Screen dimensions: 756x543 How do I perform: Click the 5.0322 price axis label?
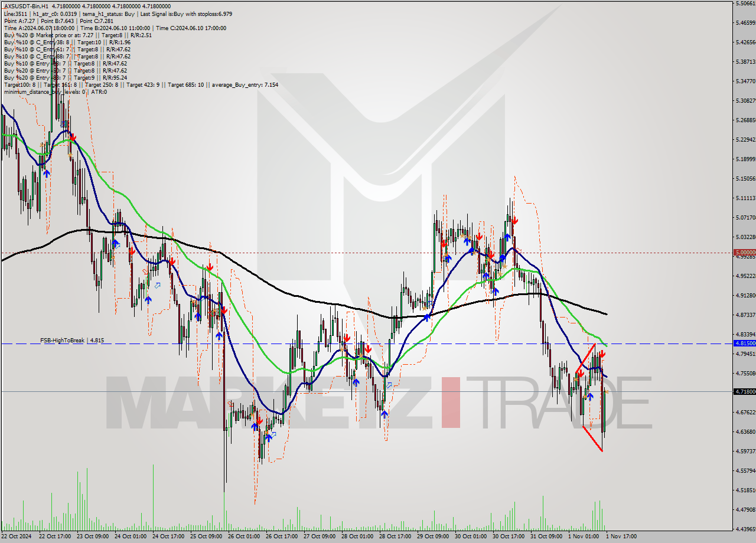coord(745,237)
